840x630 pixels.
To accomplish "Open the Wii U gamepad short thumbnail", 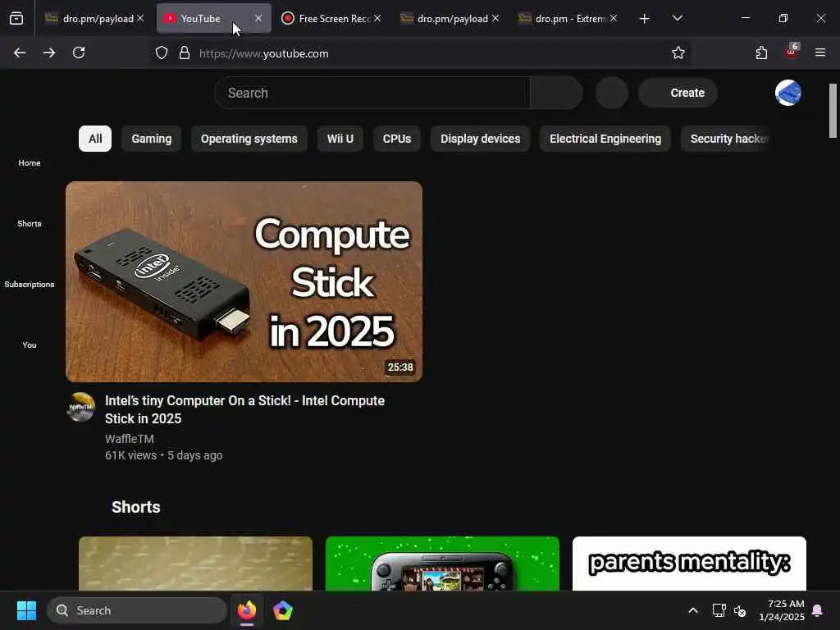I will click(442, 564).
